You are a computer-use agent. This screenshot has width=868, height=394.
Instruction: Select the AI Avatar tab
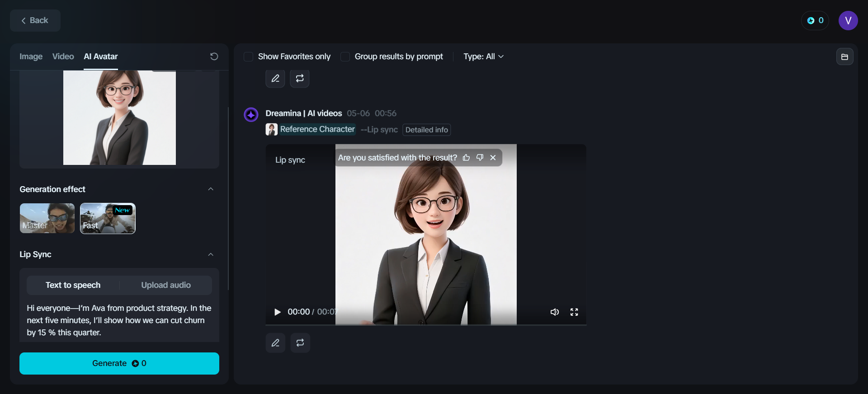[x=100, y=56]
